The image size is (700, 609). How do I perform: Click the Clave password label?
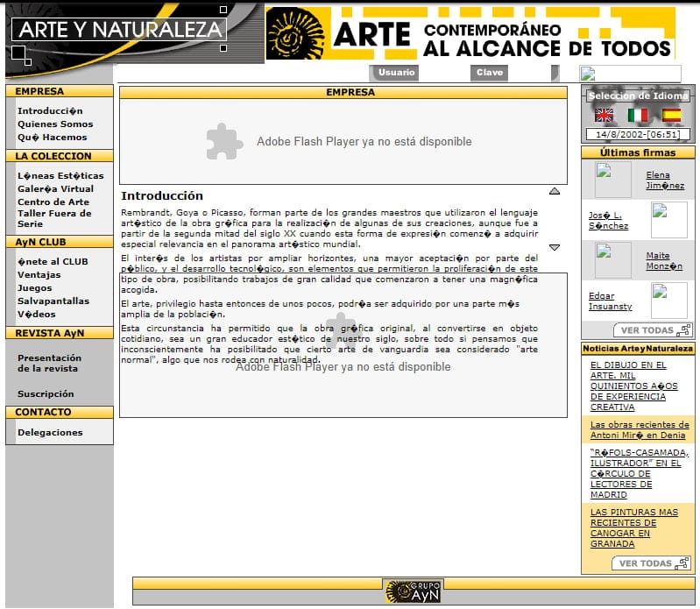489,73
